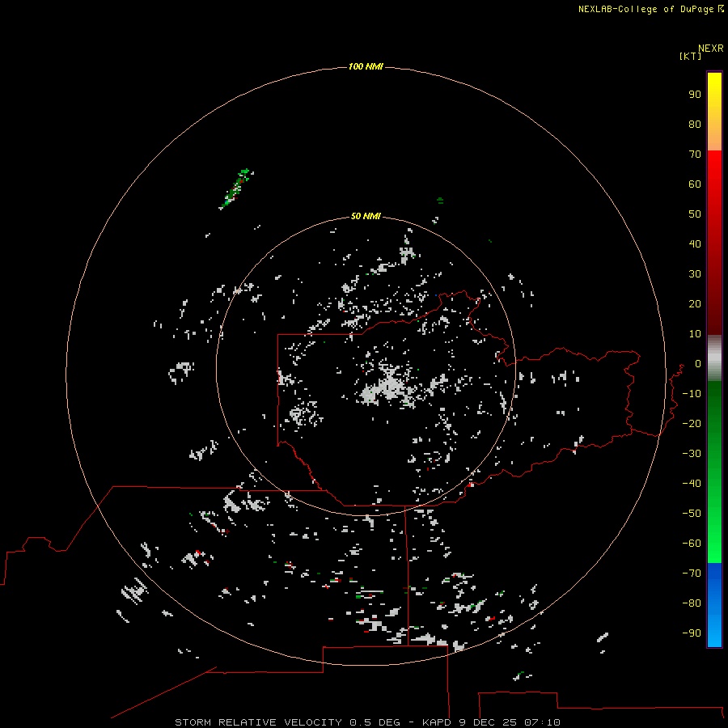Select the "-10" scale label
The image size is (728, 728).
click(692, 394)
